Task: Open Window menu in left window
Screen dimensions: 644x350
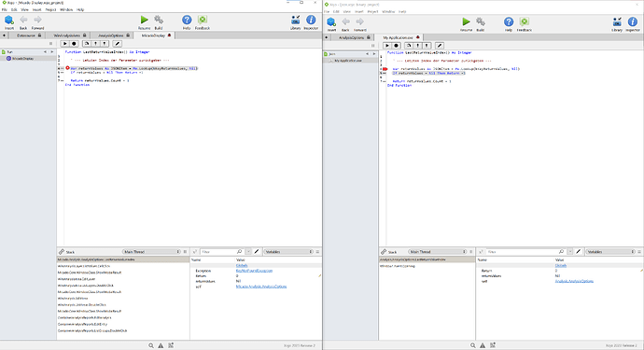Action: pyautogui.click(x=66, y=9)
